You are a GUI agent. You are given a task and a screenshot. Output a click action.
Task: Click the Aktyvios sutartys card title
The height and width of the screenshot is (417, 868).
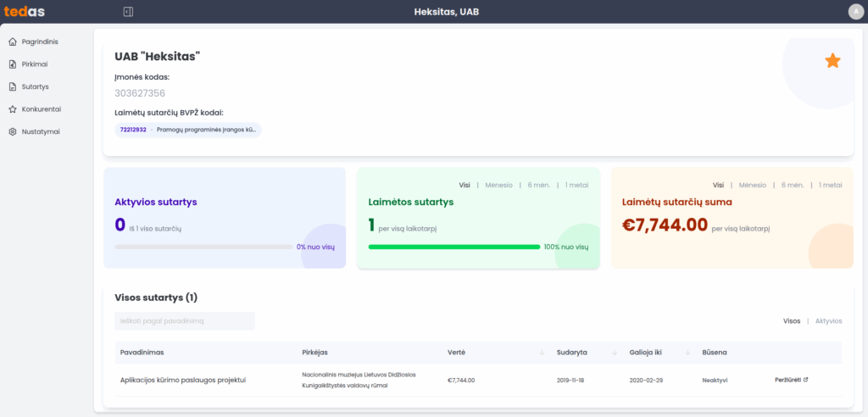click(x=156, y=202)
